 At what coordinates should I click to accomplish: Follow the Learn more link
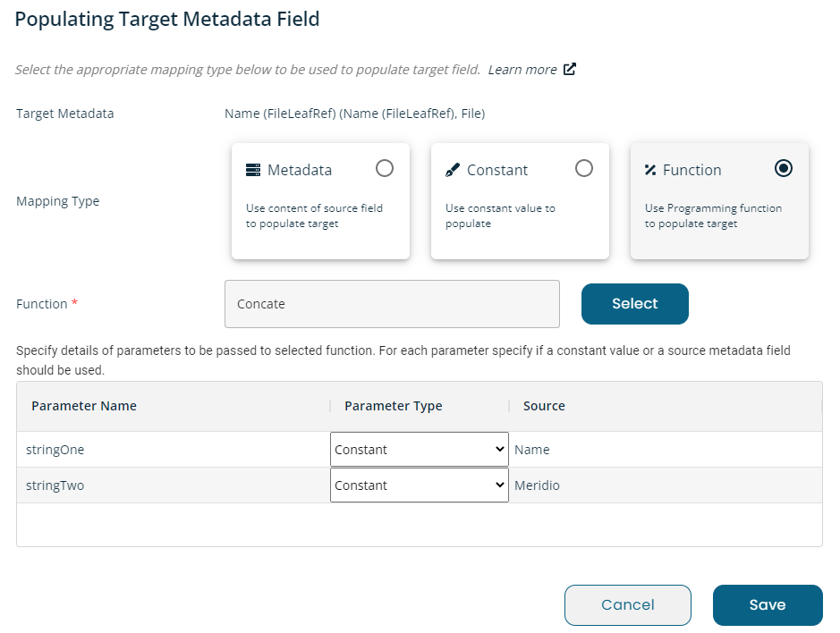coord(522,70)
